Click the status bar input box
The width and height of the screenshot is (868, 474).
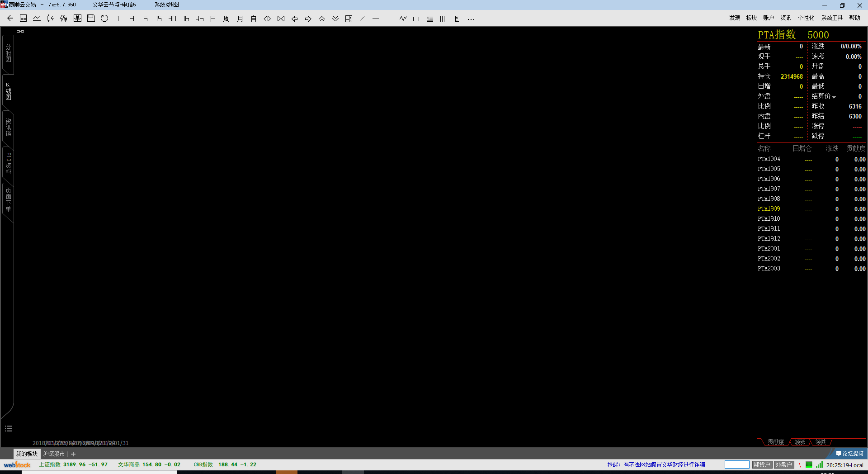(737, 465)
